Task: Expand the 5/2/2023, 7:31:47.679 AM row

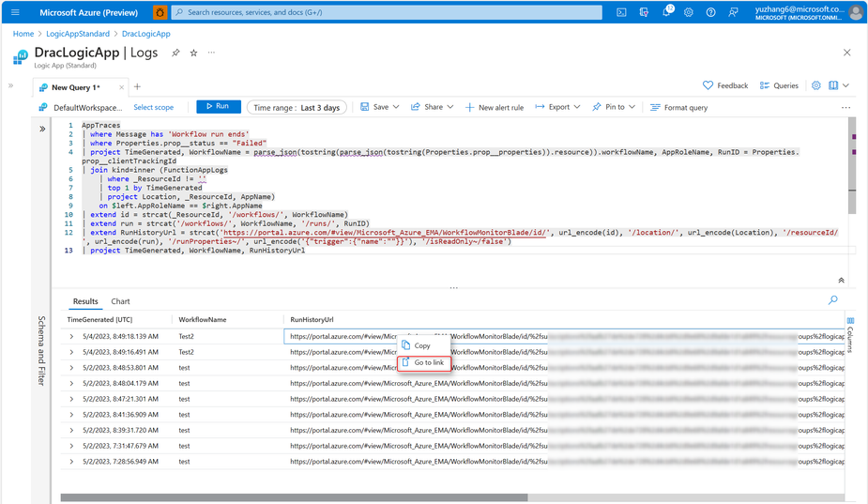Action: pyautogui.click(x=71, y=445)
